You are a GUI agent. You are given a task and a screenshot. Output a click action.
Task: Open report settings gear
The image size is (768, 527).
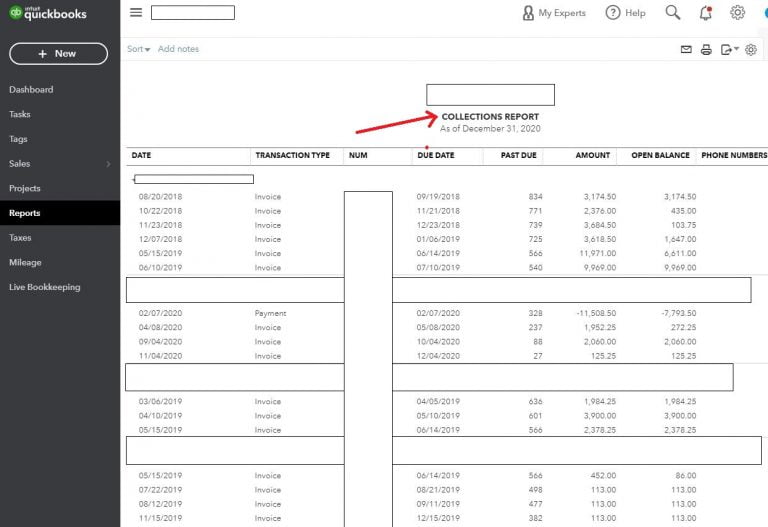tap(751, 49)
